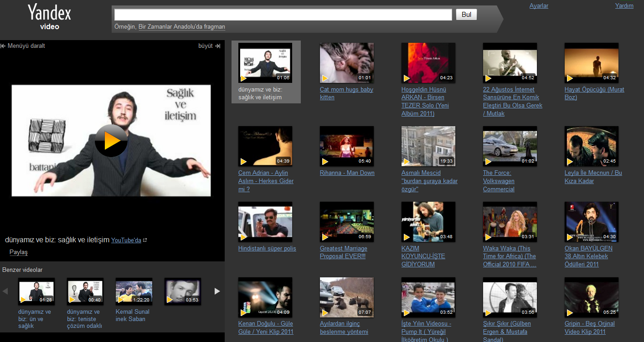Open the '22 Ağustos İnternet Sansürüne' thumbnail
This screenshot has width=644, height=342.
coord(510,63)
